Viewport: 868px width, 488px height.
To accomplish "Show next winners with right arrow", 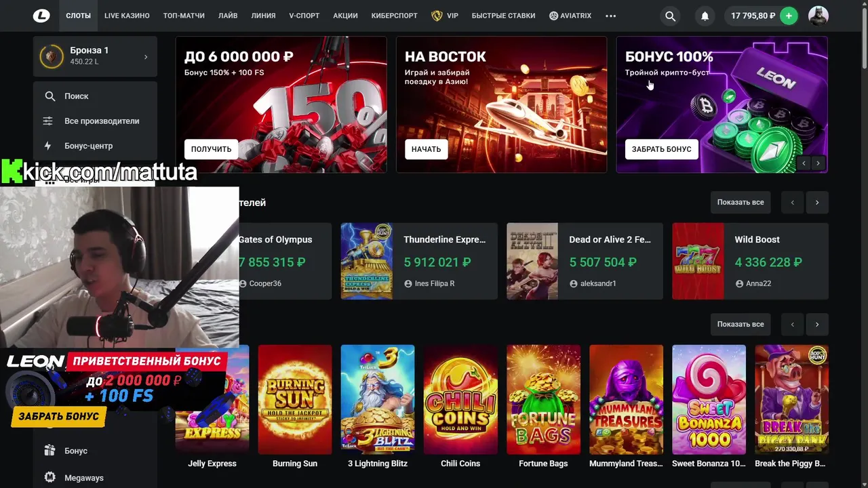I will click(816, 202).
